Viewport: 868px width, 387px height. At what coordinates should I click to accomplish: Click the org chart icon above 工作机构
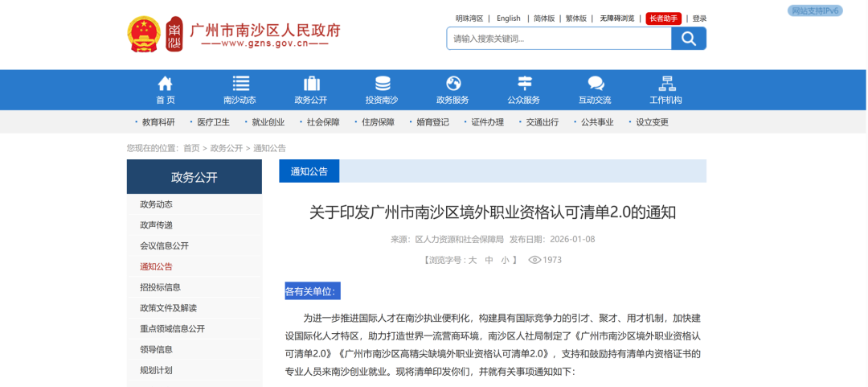(x=666, y=83)
